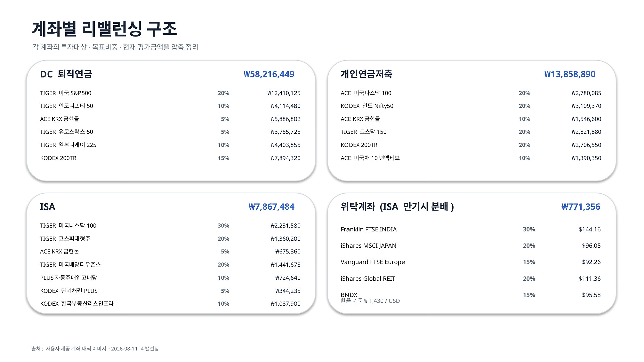Click the ACE 미국나스닥 100 row
The height and width of the screenshot is (362, 644).
pos(471,93)
